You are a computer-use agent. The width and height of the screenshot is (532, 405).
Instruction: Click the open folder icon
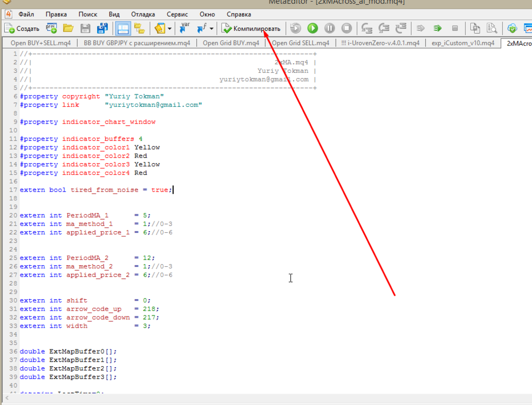68,29
